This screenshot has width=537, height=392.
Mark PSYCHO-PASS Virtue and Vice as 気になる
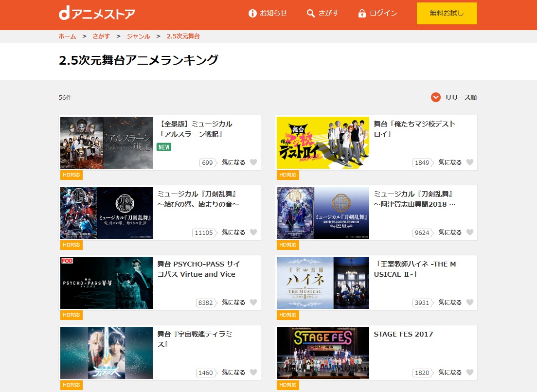(253, 303)
